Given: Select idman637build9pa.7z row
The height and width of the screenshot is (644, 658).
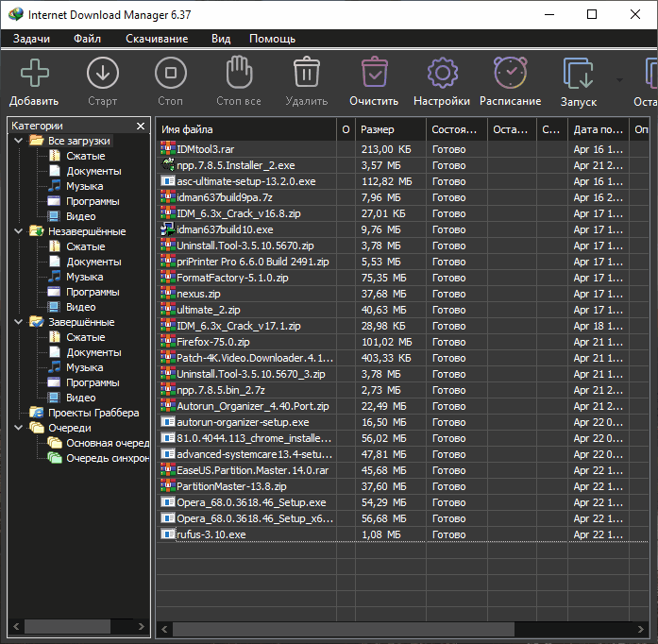Looking at the screenshot, I should click(403, 197).
